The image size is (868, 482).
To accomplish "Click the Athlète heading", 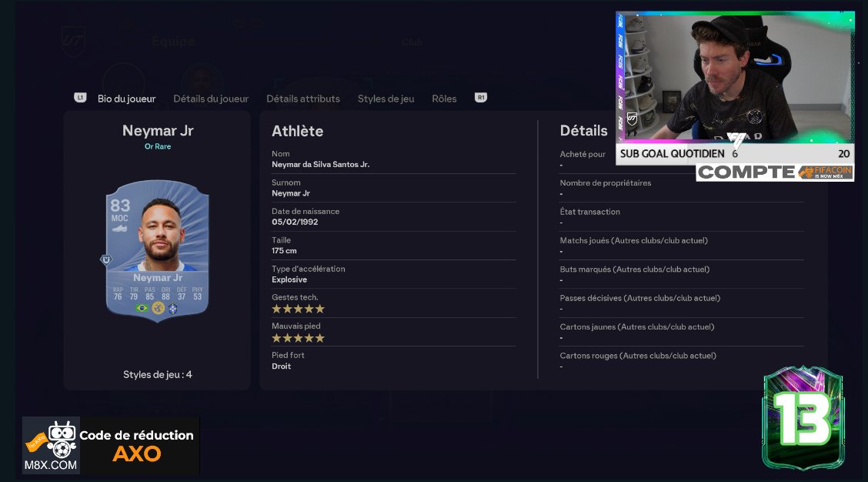I will pos(297,132).
